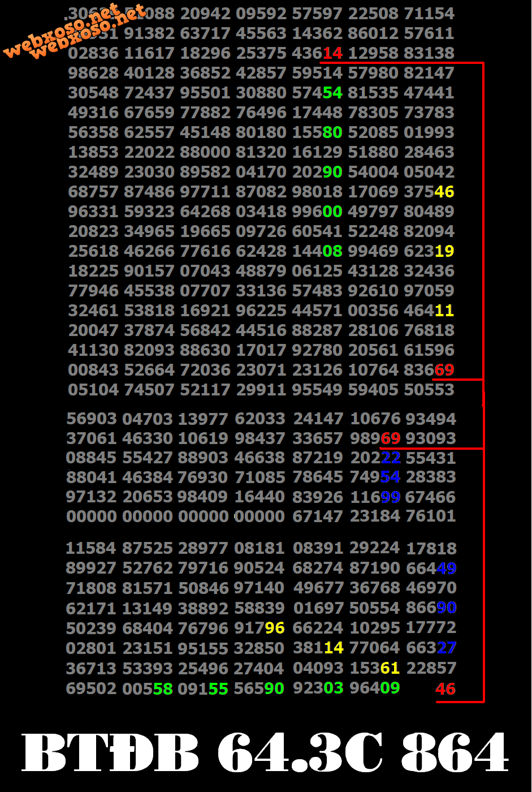Click the yellow number 96 in 91796
The width and height of the screenshot is (532, 792).
coord(275,628)
